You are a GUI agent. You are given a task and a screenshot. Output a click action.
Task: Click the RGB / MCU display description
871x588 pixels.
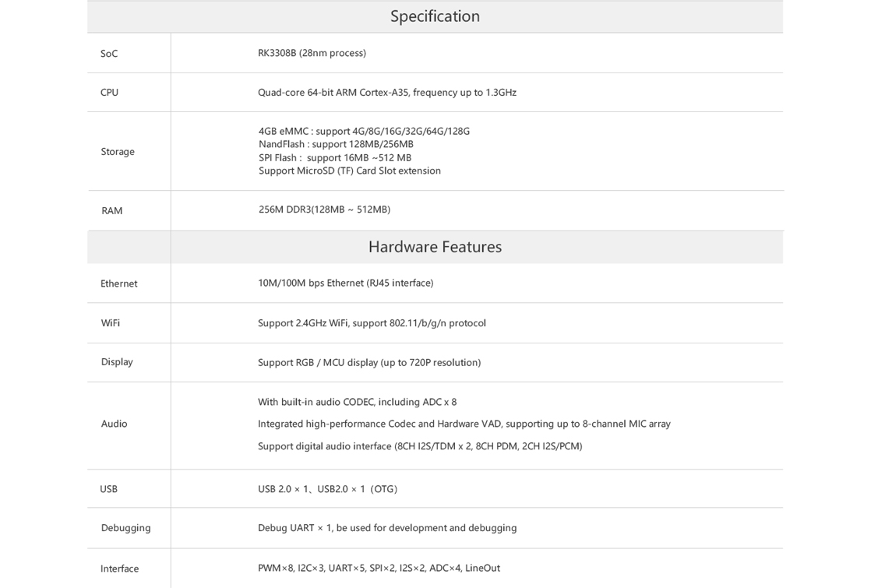click(369, 363)
